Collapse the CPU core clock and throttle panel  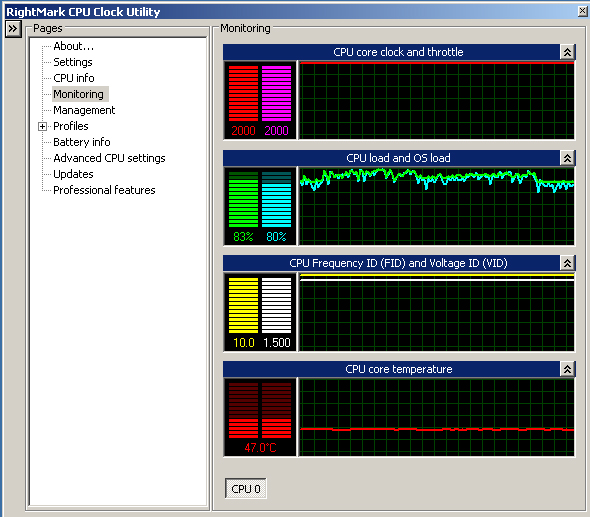(567, 52)
